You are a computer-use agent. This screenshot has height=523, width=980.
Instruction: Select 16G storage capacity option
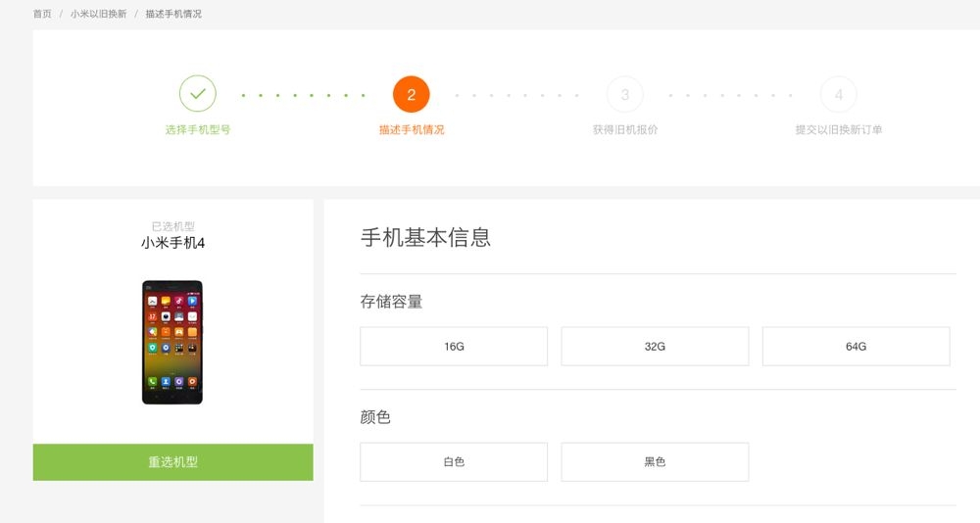454,347
